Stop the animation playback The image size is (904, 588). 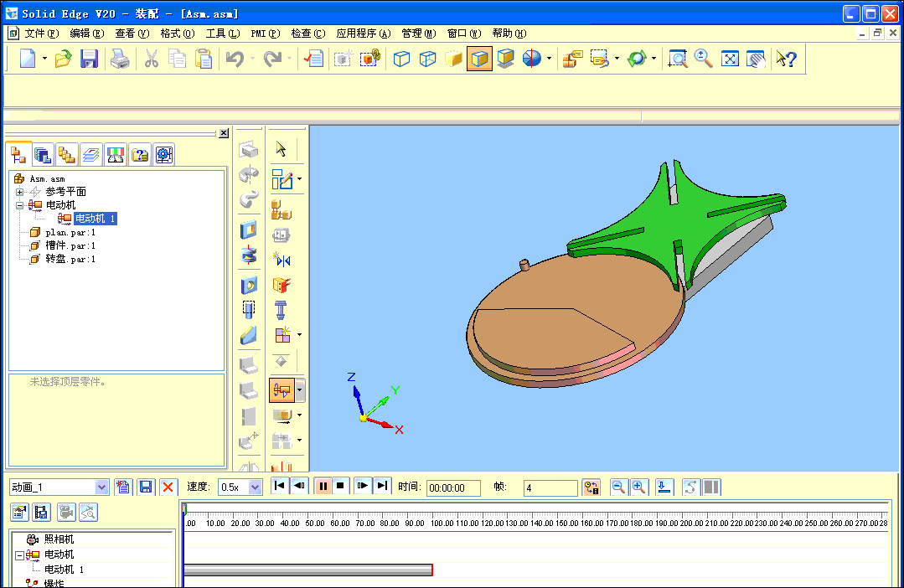pos(340,486)
